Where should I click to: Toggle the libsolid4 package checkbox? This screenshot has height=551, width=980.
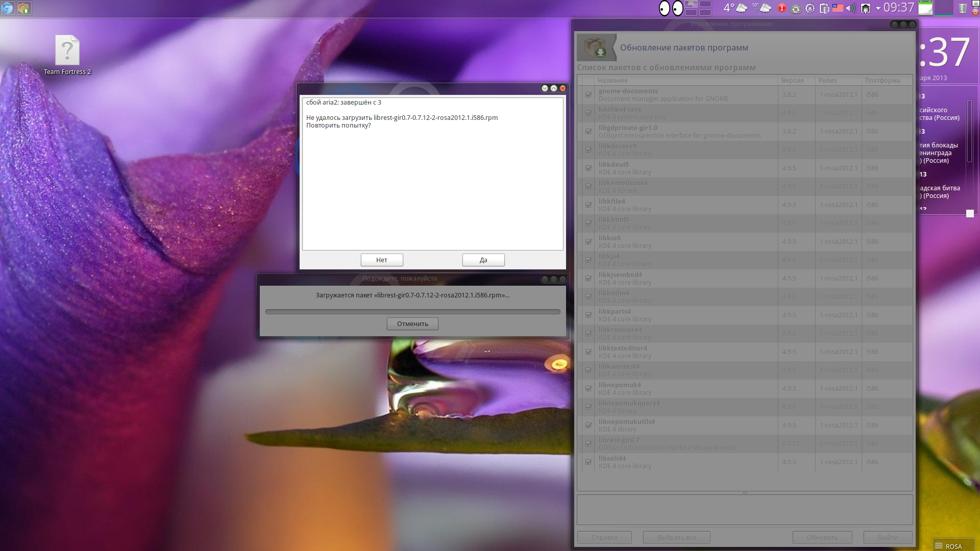pyautogui.click(x=589, y=462)
